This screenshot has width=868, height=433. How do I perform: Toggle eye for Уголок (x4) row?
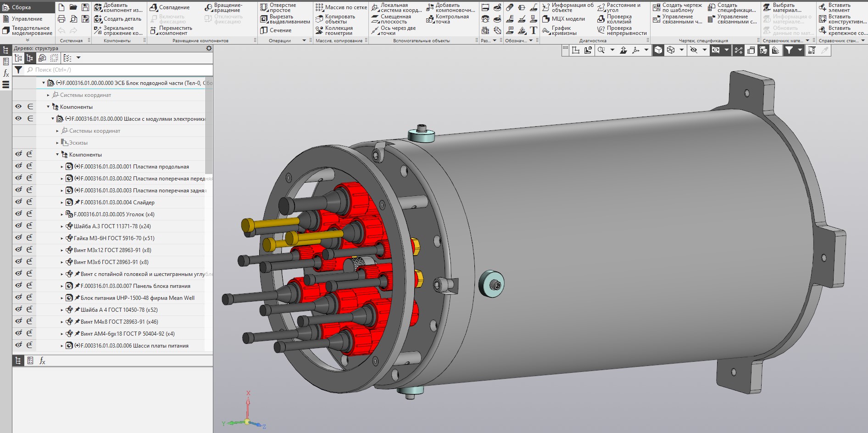click(18, 214)
